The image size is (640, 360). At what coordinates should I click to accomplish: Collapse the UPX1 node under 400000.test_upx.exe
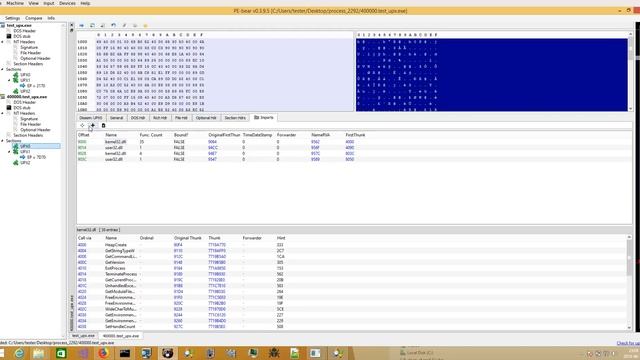coord(9,151)
